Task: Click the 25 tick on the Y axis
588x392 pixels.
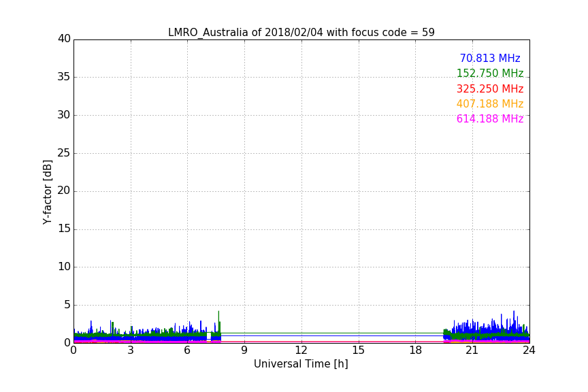Action: tap(64, 152)
